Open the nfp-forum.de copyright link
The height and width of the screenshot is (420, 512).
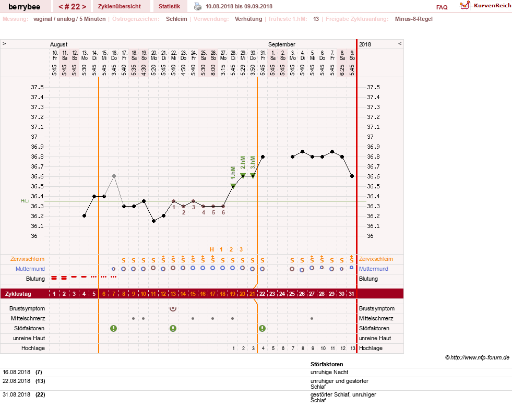[x=477, y=357]
